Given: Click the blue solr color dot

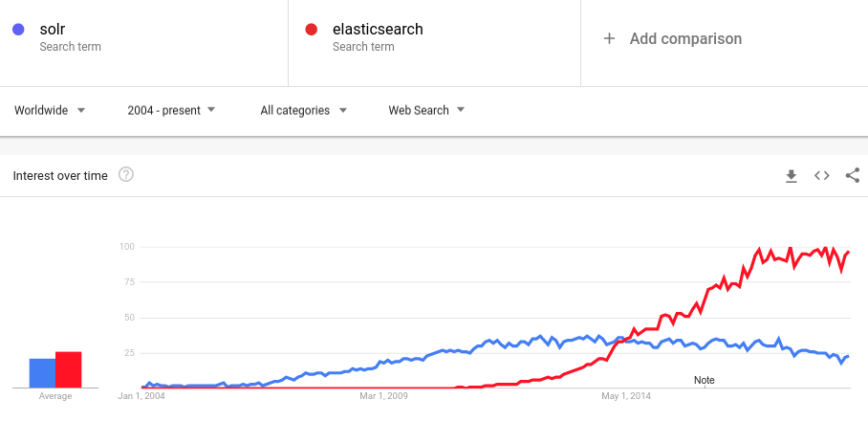Looking at the screenshot, I should click(x=18, y=30).
